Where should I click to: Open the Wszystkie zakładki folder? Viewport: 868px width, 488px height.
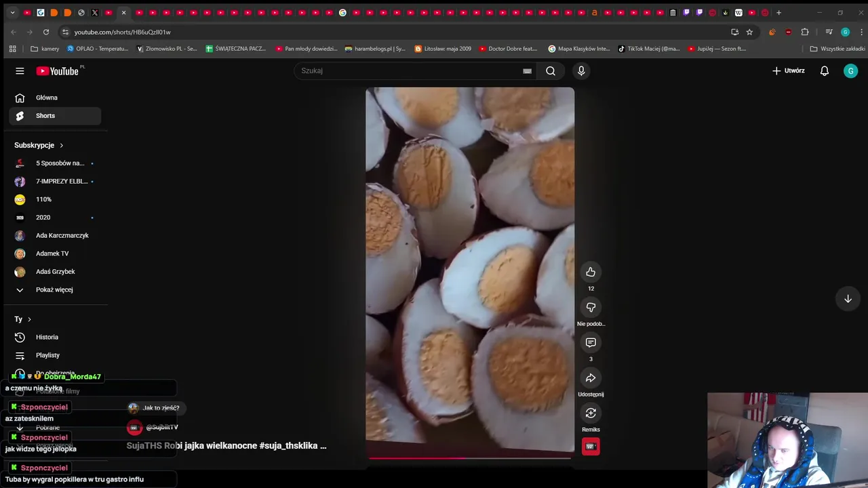[x=837, y=49]
